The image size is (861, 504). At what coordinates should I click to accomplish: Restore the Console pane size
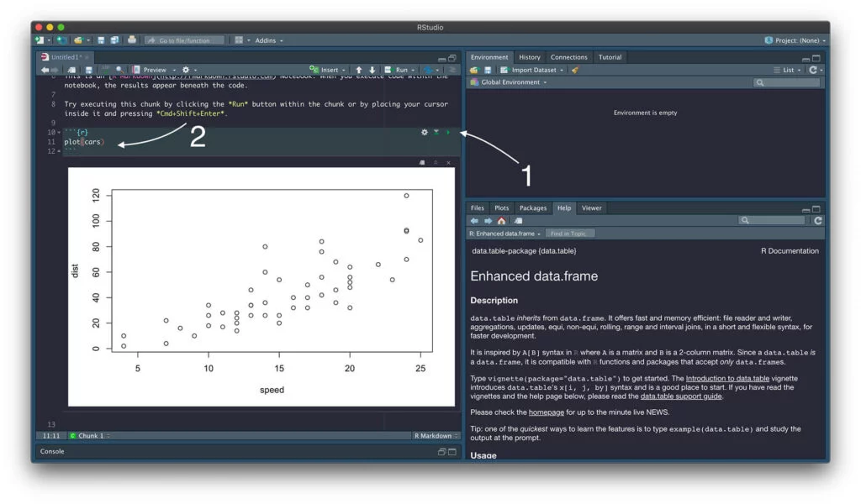tap(441, 452)
